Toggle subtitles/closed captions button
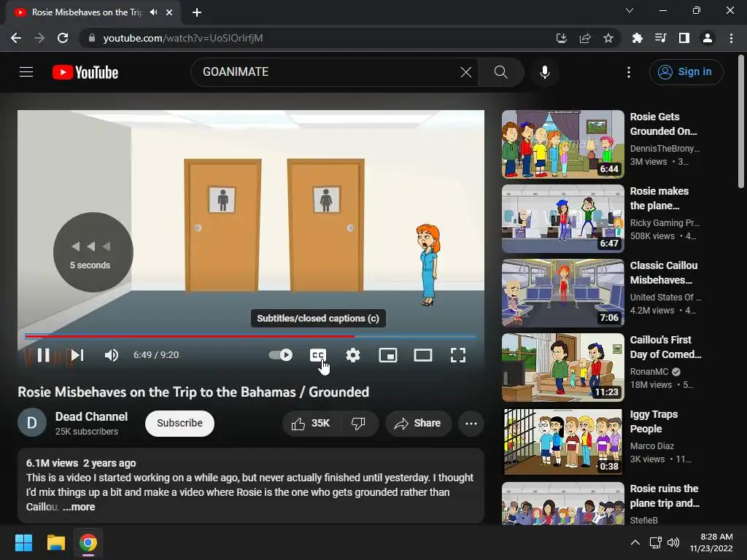The image size is (747, 560). pos(318,355)
